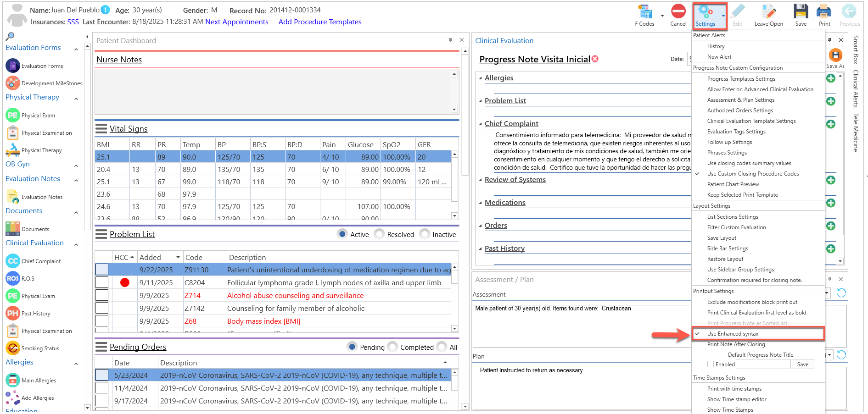
Task: Click the Print toolbar icon
Action: (824, 11)
